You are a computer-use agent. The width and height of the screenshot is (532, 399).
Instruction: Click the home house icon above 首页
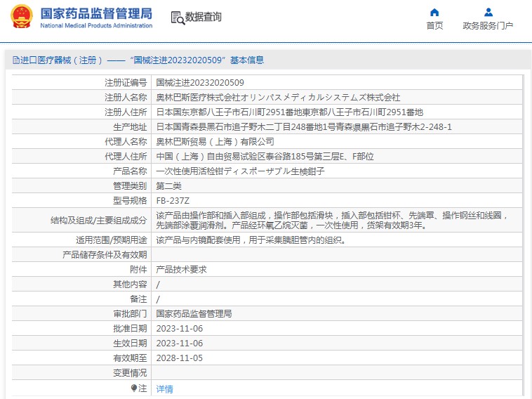(434, 12)
